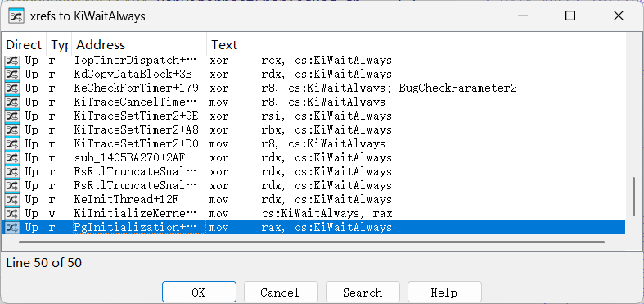Open the Search button
This screenshot has width=644, height=304.
point(363,293)
